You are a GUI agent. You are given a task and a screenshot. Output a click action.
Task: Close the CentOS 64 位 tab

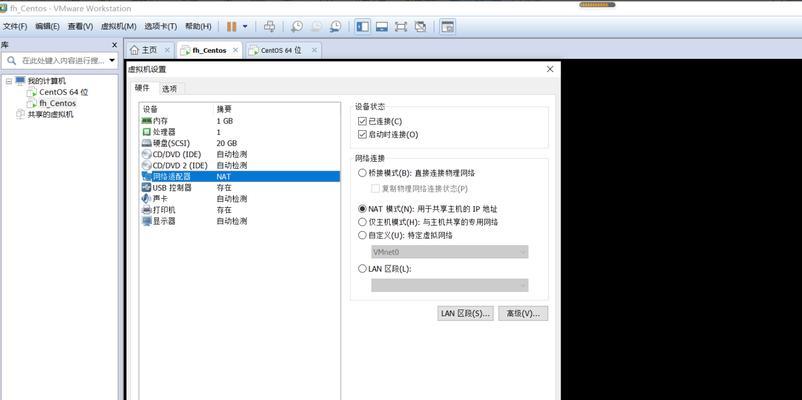point(314,50)
